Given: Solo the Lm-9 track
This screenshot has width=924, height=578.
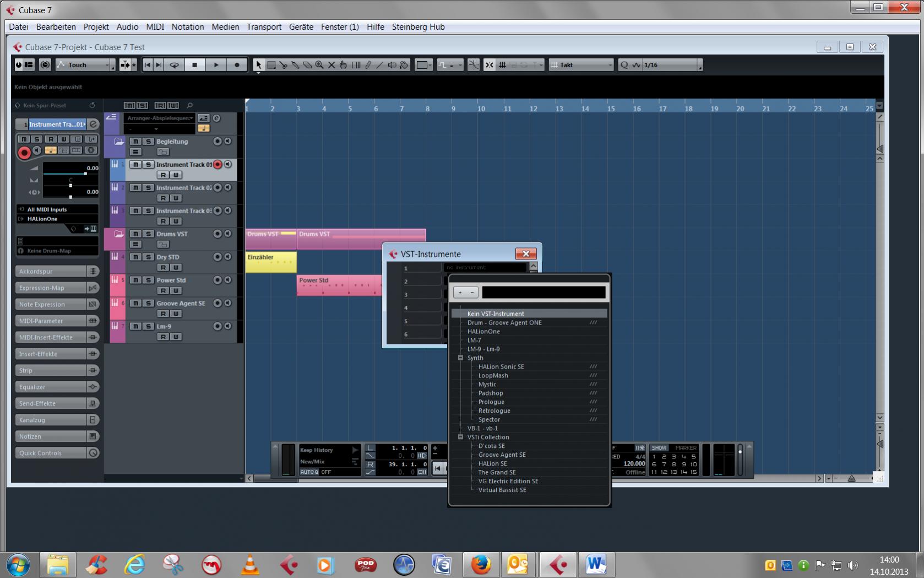Looking at the screenshot, I should [x=148, y=326].
